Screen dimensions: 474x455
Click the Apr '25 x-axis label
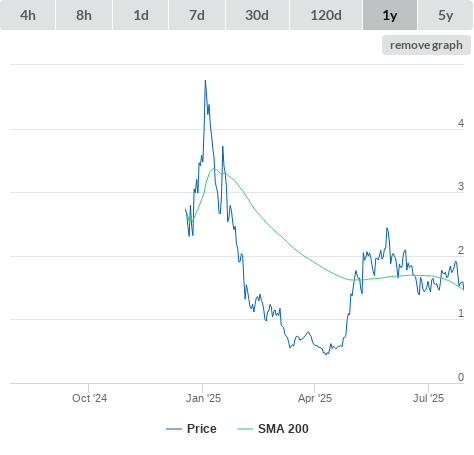[315, 398]
